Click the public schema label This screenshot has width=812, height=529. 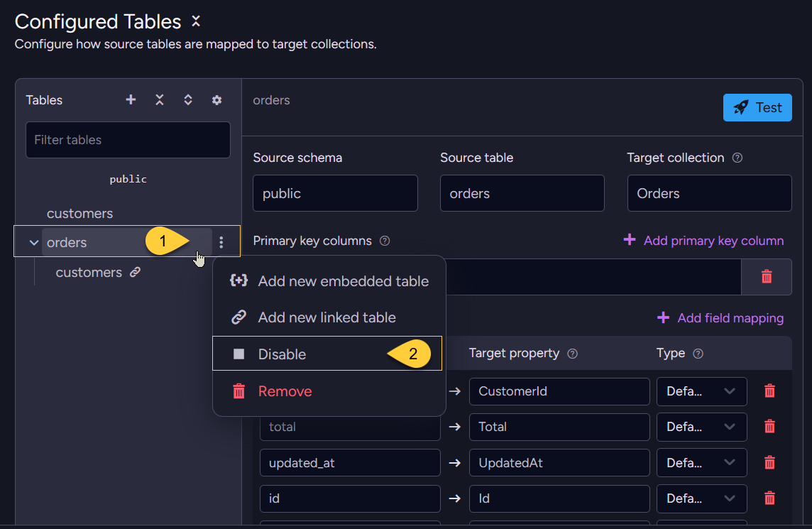[128, 179]
